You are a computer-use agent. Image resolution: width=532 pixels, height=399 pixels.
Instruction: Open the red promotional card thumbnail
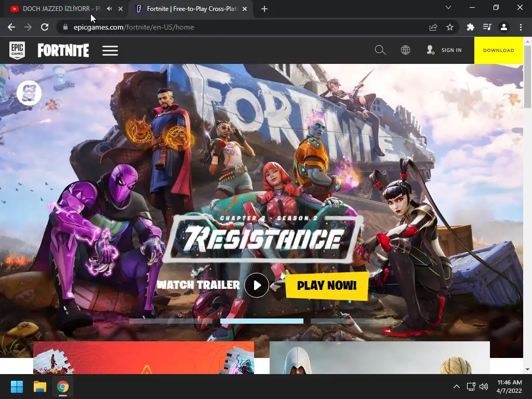click(143, 357)
